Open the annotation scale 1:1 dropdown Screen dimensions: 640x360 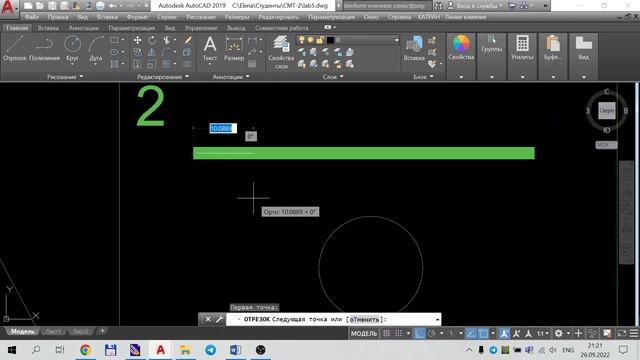[x=542, y=333]
